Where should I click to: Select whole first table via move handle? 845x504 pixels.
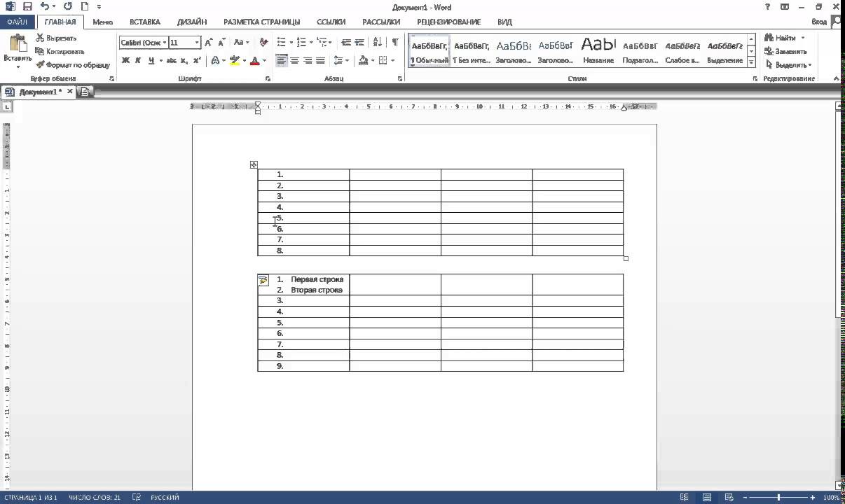pyautogui.click(x=254, y=165)
